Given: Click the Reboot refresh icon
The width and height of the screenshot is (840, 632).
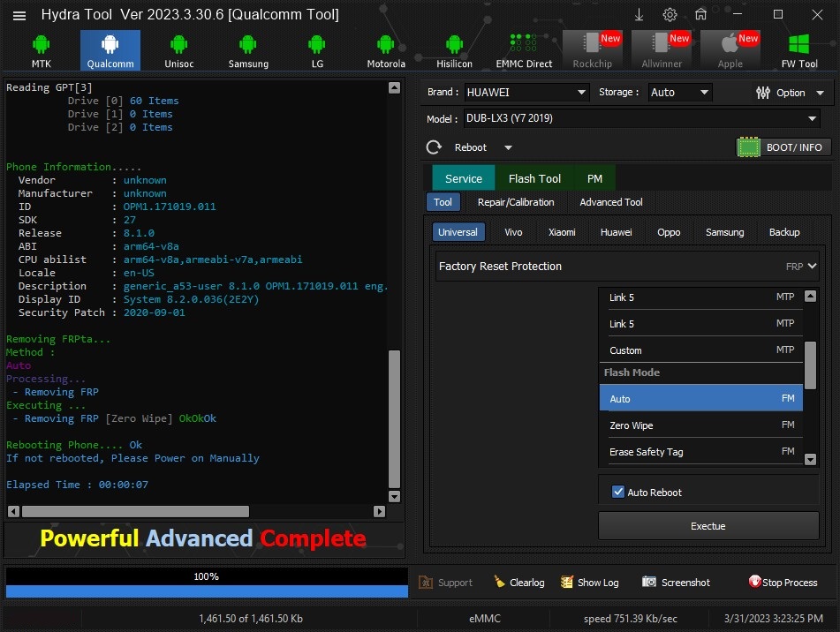Looking at the screenshot, I should click(434, 147).
